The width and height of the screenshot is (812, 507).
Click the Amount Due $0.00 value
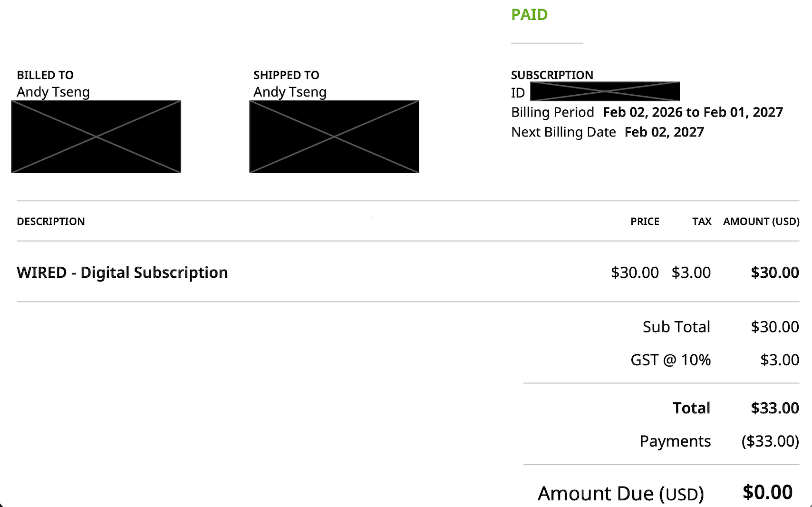767,492
